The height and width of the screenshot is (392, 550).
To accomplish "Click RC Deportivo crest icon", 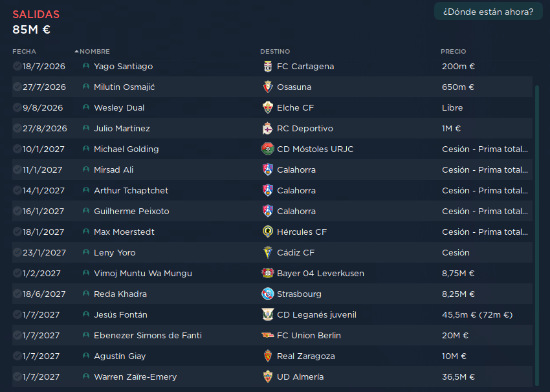I will coord(268,128).
